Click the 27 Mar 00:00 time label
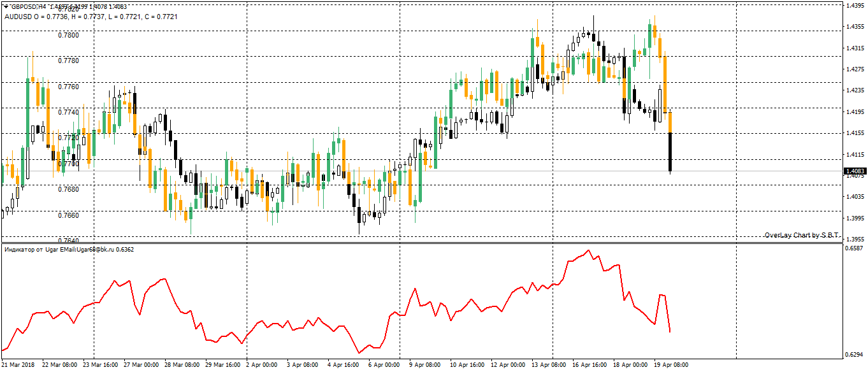The height and width of the screenshot is (372, 868). pyautogui.click(x=141, y=365)
